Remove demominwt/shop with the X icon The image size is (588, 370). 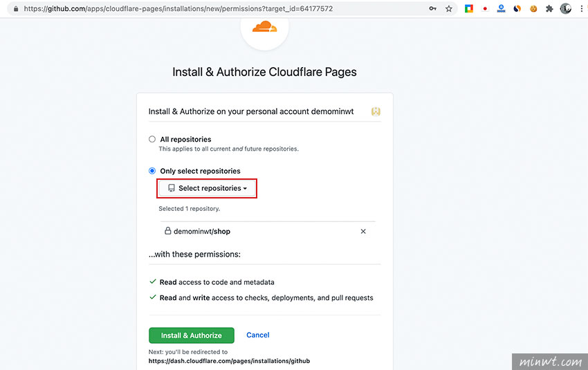point(363,231)
